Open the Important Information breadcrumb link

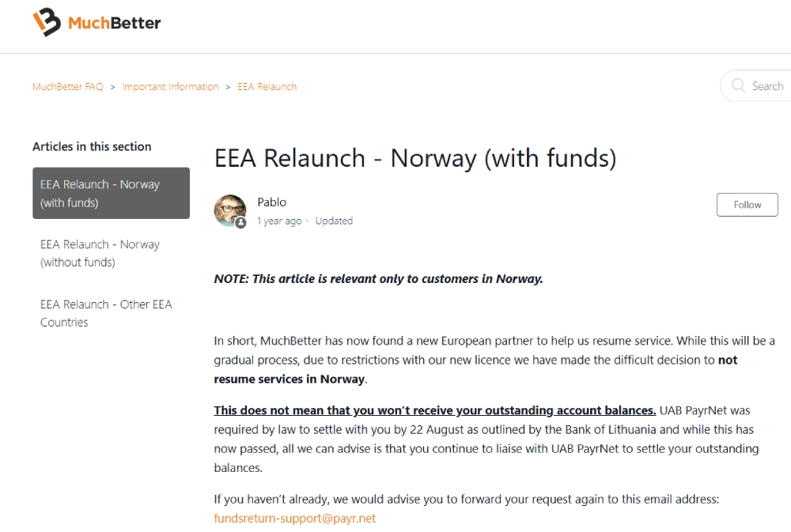tap(170, 87)
